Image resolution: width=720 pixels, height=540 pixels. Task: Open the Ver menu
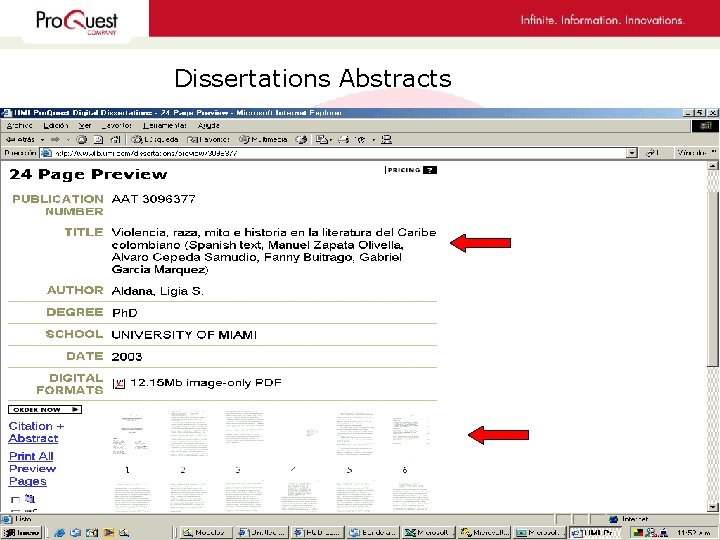pos(85,125)
